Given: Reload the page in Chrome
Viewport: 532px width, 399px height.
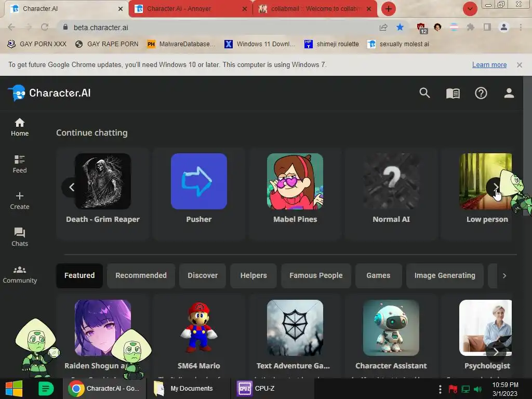Looking at the screenshot, I should tap(45, 27).
